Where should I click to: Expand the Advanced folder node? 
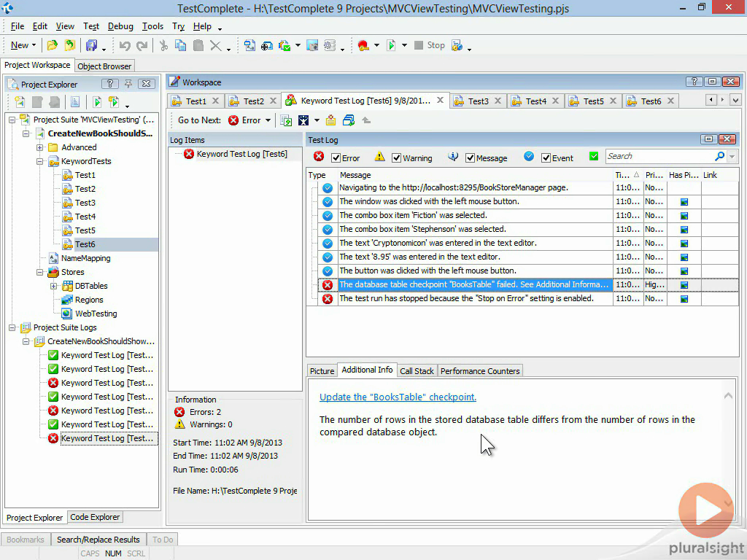click(x=39, y=147)
